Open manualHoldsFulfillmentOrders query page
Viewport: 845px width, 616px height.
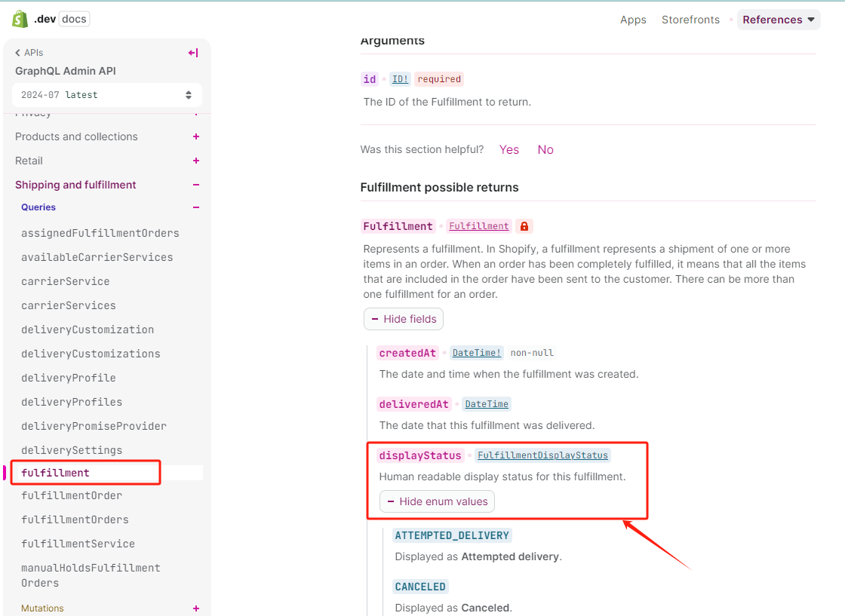[91, 575]
